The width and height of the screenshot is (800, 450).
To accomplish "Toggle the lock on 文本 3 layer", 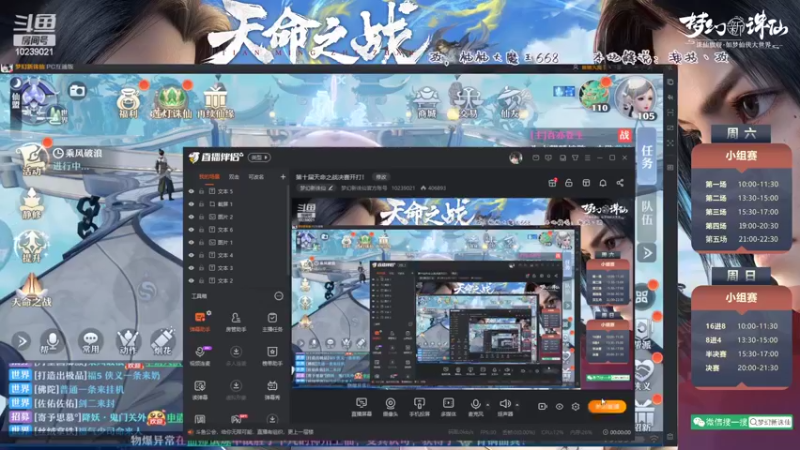I will [202, 268].
